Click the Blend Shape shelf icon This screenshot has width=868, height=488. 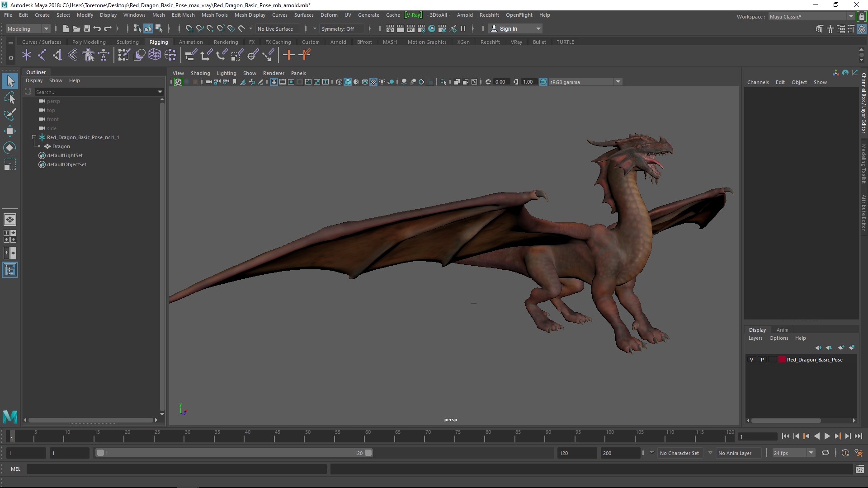coord(140,55)
